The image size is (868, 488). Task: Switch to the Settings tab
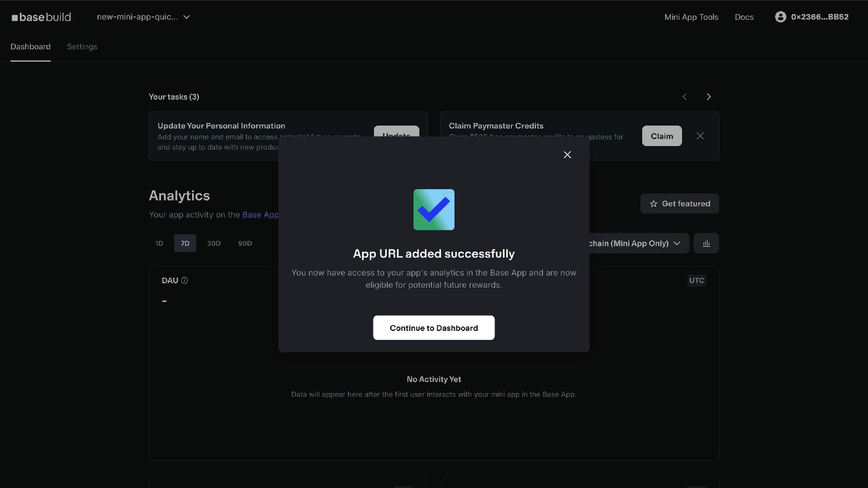[82, 47]
